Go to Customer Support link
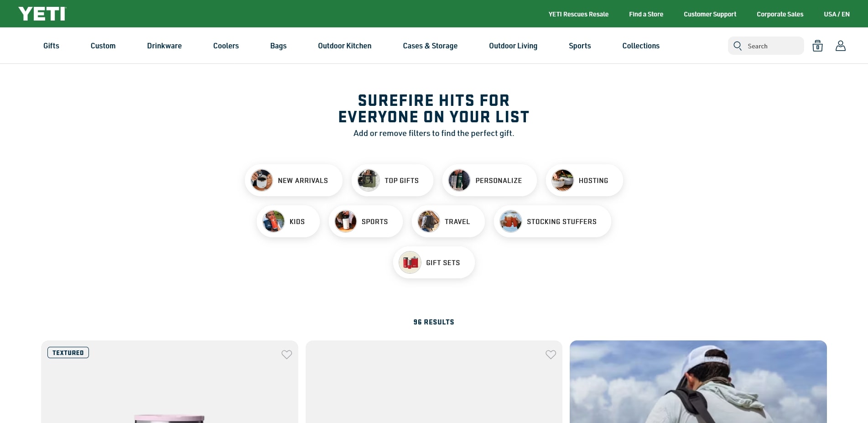868x423 pixels. point(710,14)
